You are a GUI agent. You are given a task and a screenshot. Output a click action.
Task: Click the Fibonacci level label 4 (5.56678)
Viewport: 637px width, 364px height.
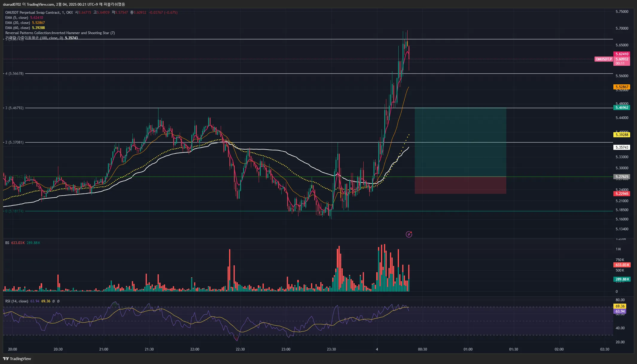14,74
